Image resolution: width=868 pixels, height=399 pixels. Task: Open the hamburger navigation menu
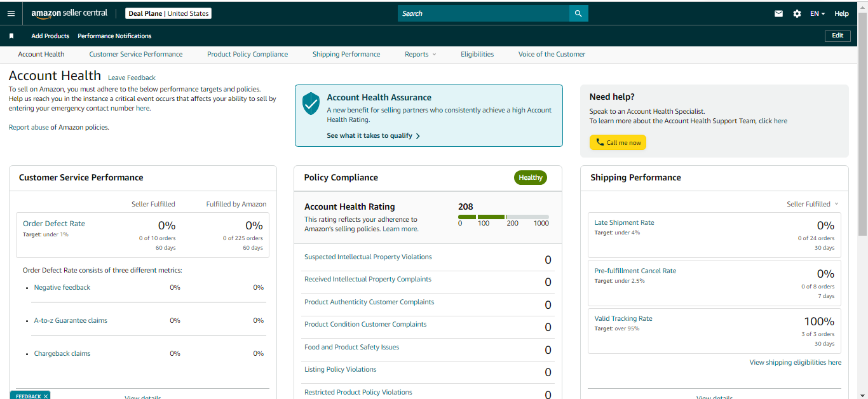pyautogui.click(x=11, y=13)
